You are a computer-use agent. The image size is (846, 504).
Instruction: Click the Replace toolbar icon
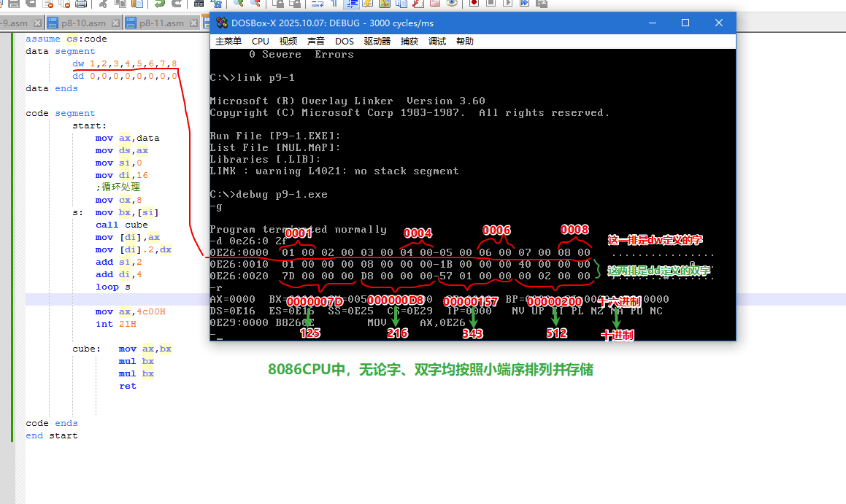click(x=216, y=3)
